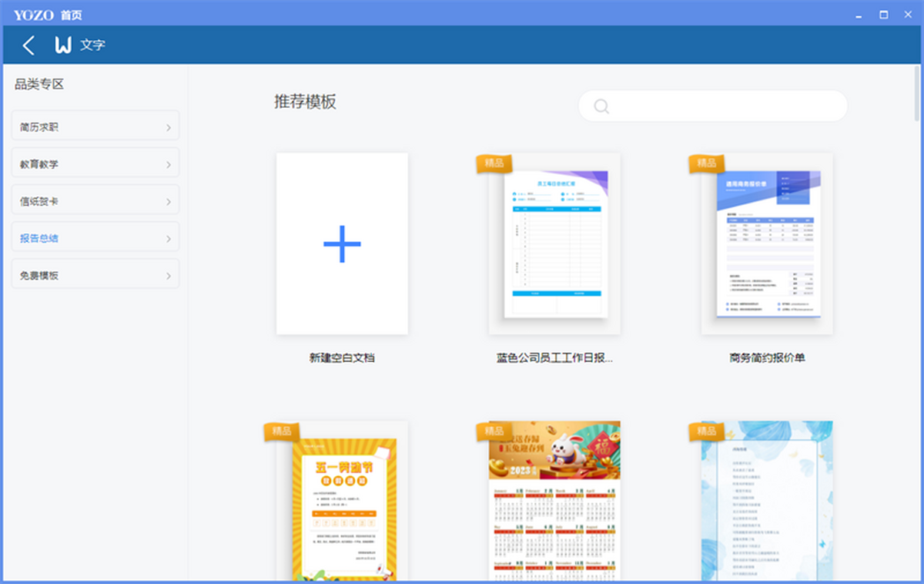
Task: Click the W word processor icon
Action: tap(63, 45)
